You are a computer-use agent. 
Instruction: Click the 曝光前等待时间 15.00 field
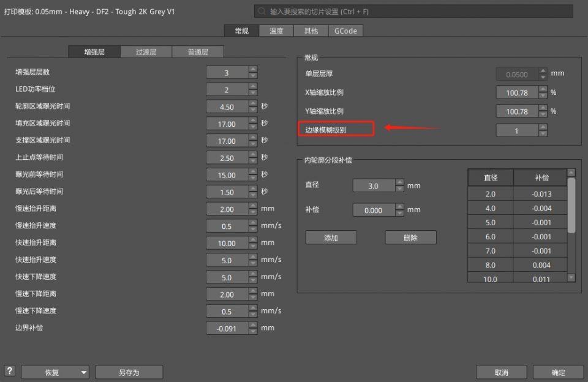point(227,175)
